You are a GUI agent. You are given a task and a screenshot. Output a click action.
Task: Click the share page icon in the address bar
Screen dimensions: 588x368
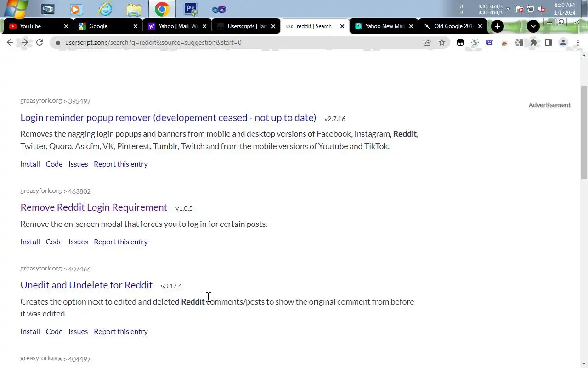[x=427, y=42]
